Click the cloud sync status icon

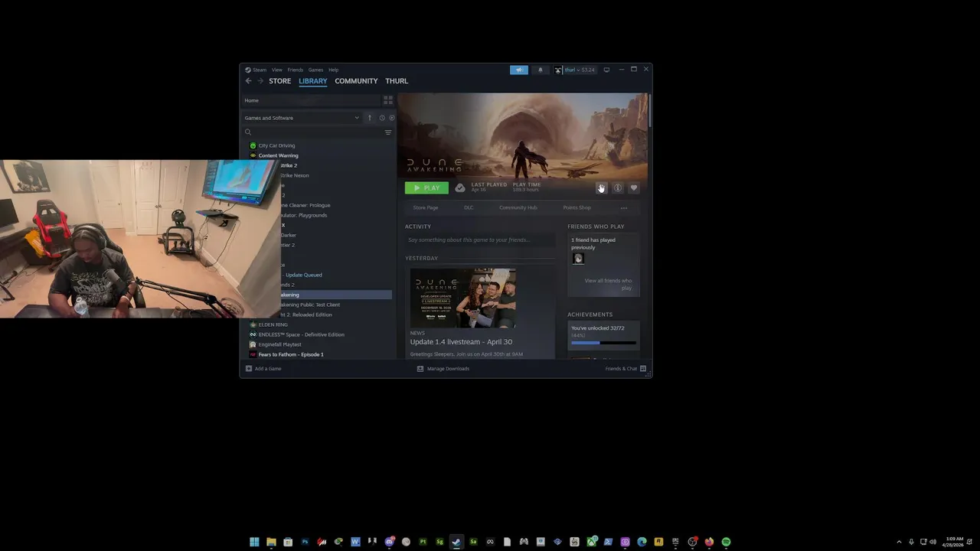point(459,187)
